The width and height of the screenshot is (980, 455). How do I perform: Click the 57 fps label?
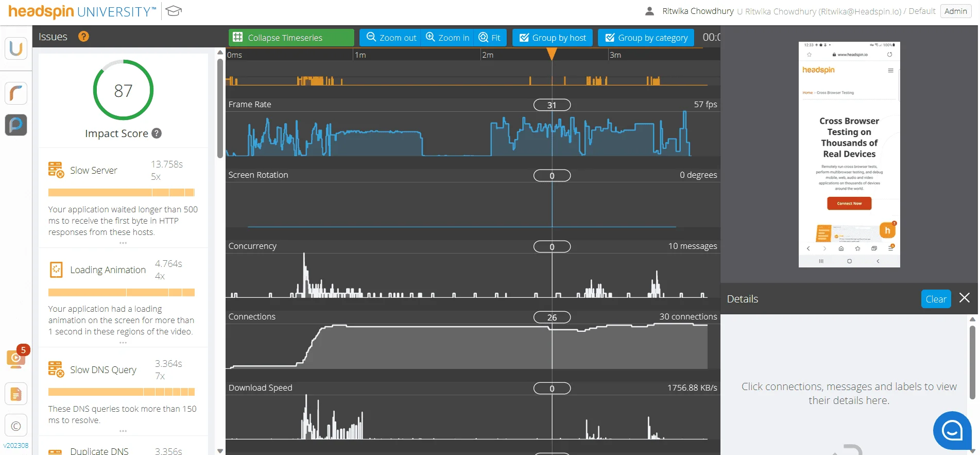(706, 105)
